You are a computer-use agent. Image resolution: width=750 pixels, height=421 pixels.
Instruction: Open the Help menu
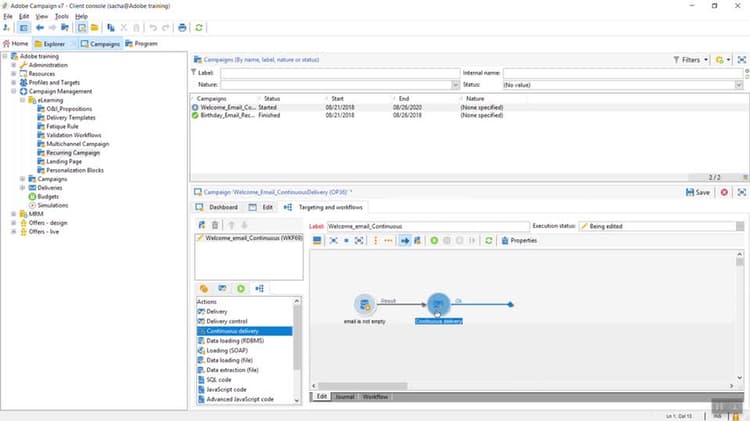(x=81, y=16)
